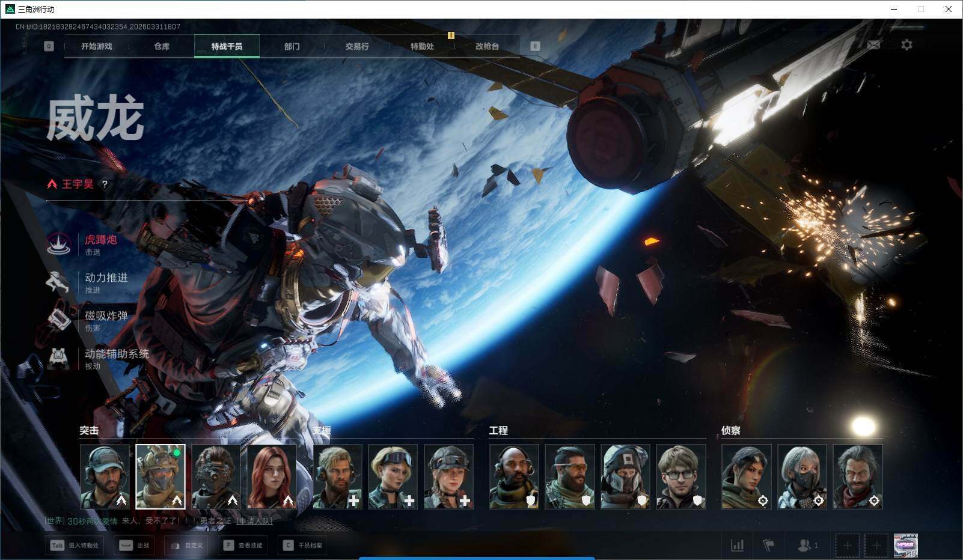The height and width of the screenshot is (560, 963).
Task: Click the 虎蹲炮 skill name text
Action: click(101, 240)
